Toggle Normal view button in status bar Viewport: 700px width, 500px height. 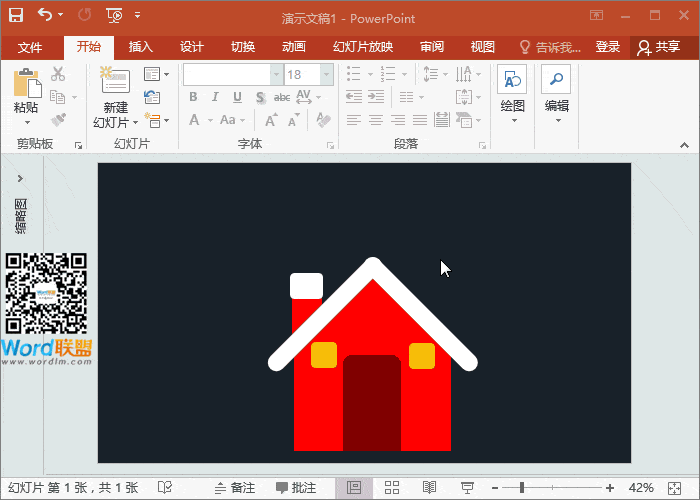354,487
